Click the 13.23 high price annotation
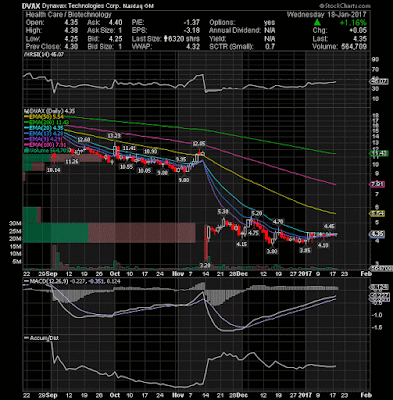393x400 pixels. 114,136
